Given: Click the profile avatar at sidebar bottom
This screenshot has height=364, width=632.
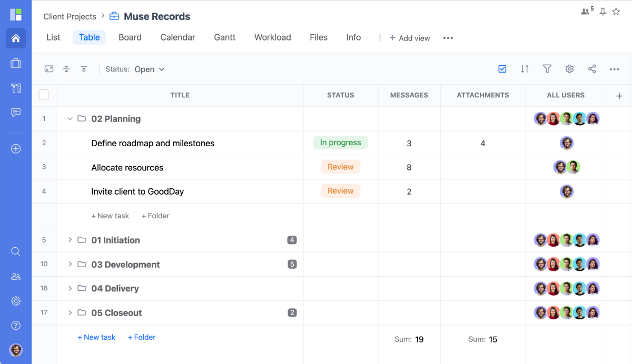Looking at the screenshot, I should pos(16,350).
